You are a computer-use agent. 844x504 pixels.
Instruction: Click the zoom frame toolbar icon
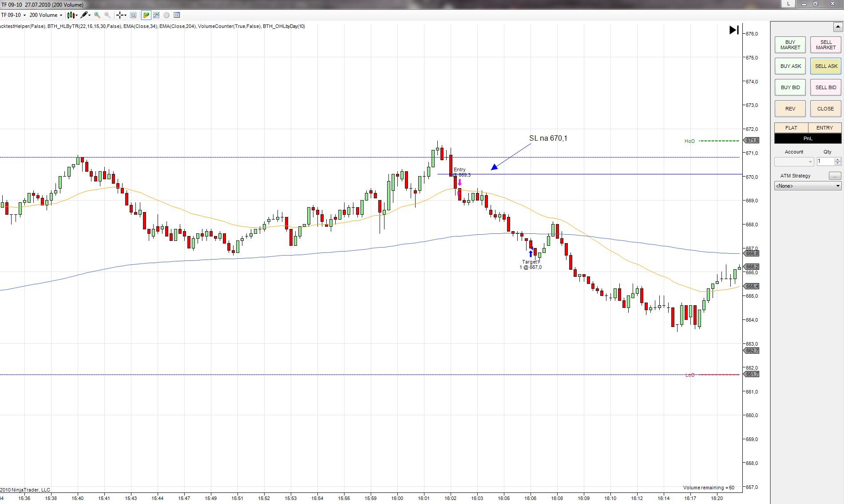pyautogui.click(x=133, y=15)
